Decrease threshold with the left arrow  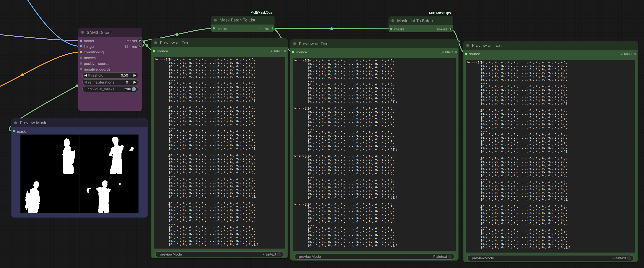tap(86, 75)
